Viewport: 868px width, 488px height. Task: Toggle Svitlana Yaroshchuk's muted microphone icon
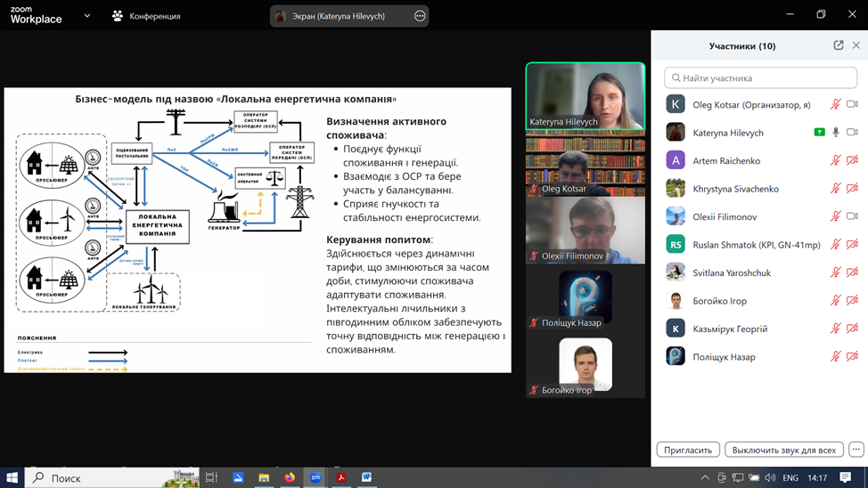pyautogui.click(x=835, y=272)
